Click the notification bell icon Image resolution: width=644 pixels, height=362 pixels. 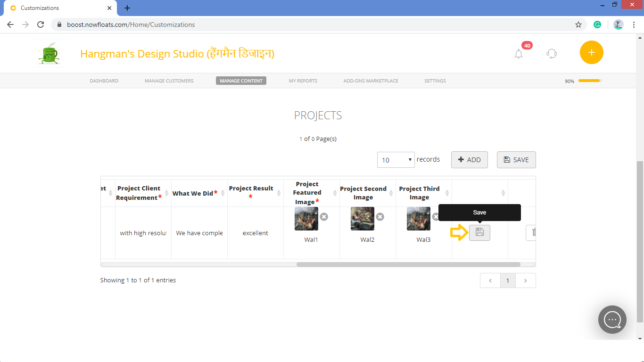pos(519,54)
